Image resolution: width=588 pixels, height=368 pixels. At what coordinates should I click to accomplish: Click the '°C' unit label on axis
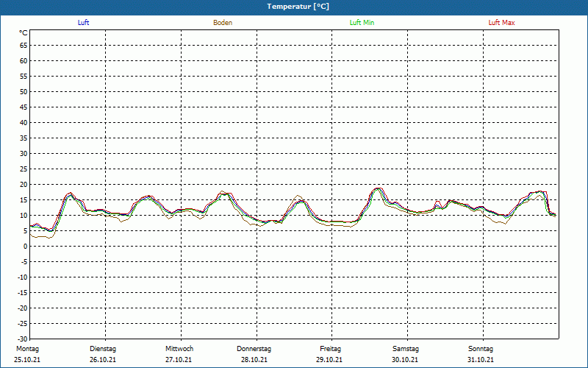24,33
